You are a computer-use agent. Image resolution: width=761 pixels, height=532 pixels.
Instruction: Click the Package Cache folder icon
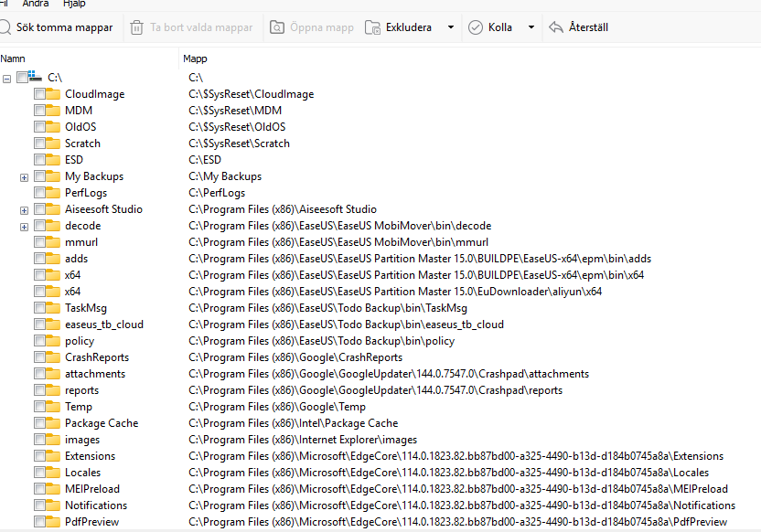53,423
